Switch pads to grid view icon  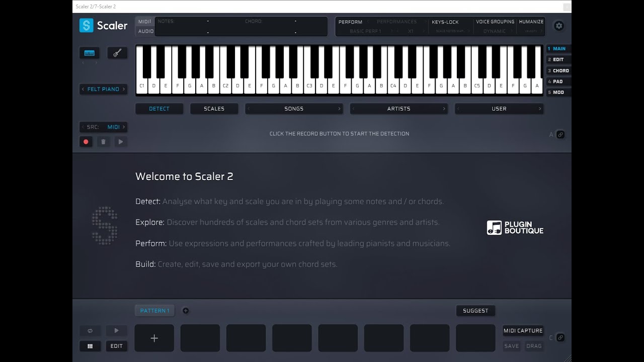click(x=90, y=346)
